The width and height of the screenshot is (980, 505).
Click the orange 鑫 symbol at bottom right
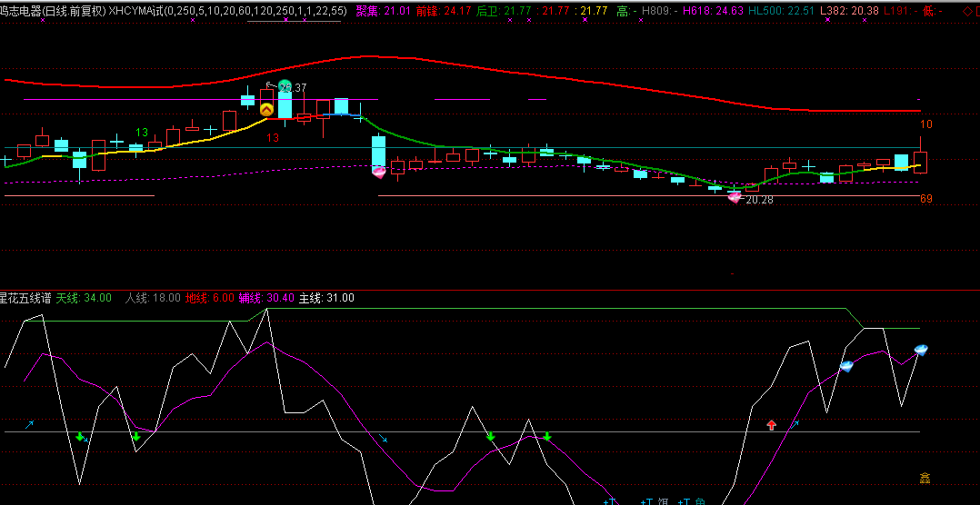coord(925,479)
